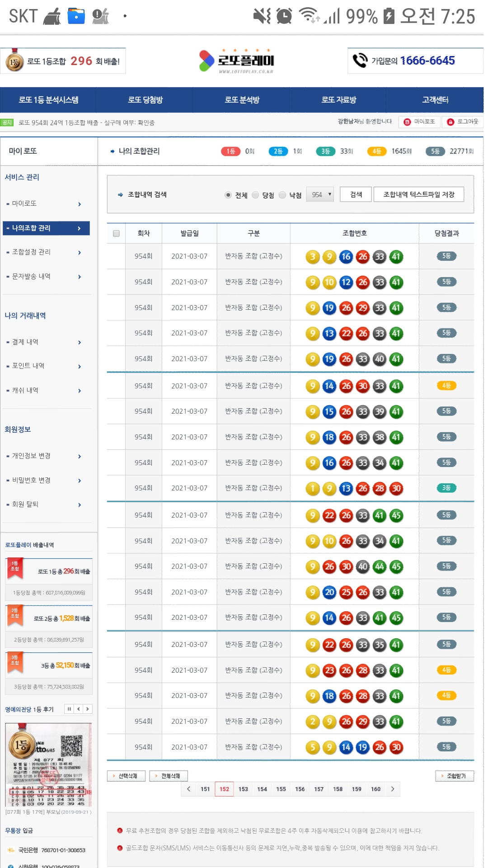Go to next pagination page set
The height and width of the screenshot is (868, 488).
pos(393,789)
